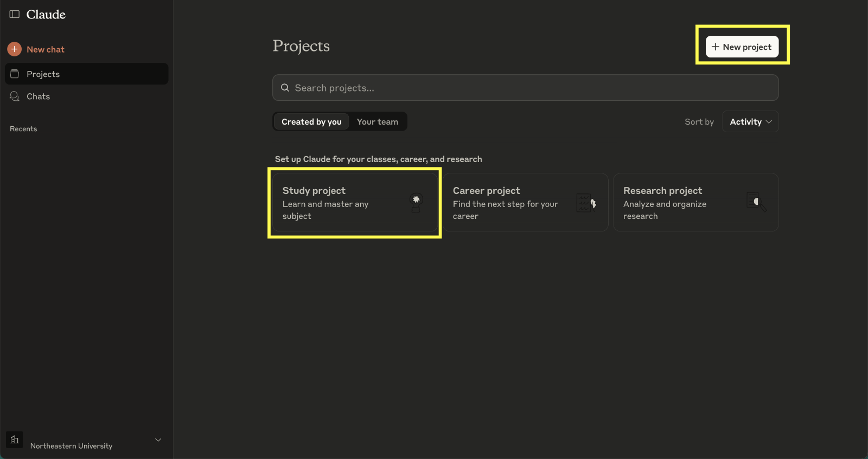The image size is (868, 459).
Task: Click the Research project magnifier icon
Action: 756,202
